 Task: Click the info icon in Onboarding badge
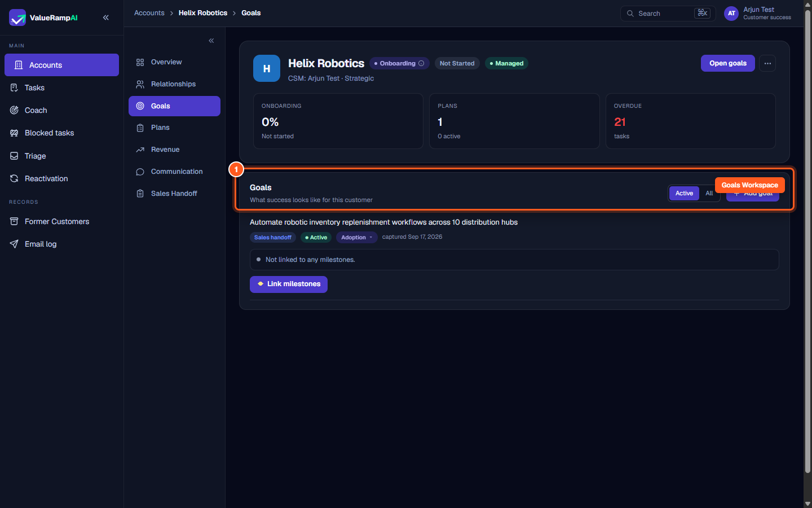[x=421, y=63]
